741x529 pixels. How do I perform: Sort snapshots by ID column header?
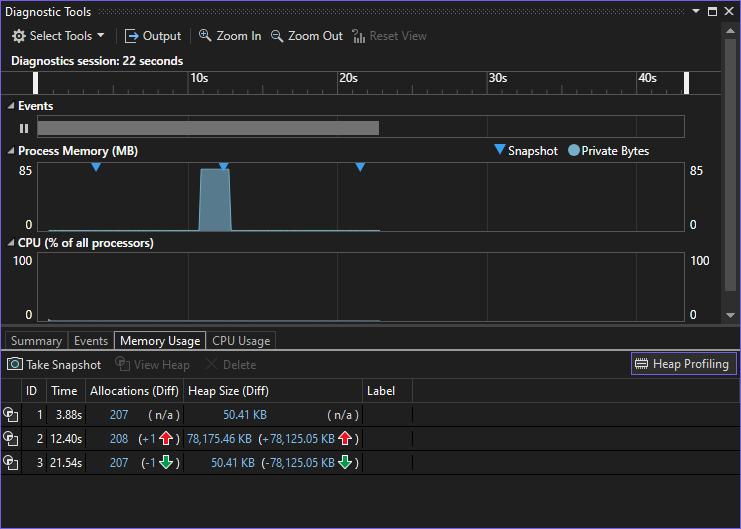34,391
